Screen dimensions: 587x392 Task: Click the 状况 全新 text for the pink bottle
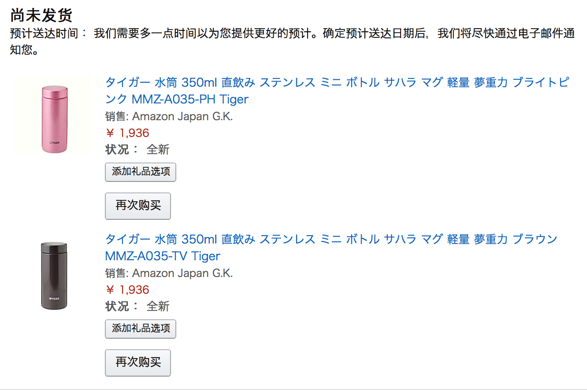137,149
